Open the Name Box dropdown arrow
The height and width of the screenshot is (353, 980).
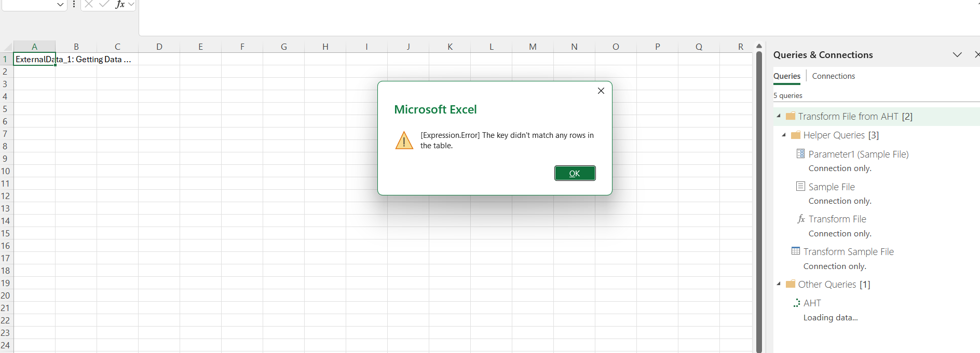coord(60,5)
